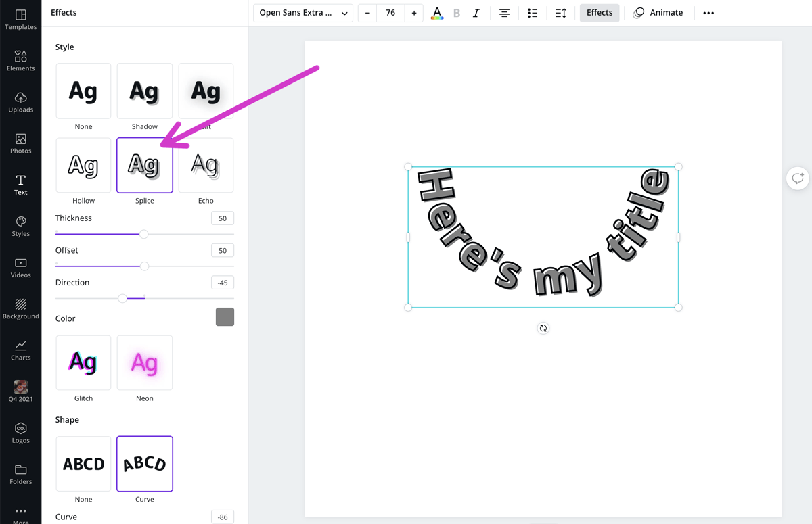Viewport: 812px width, 524px height.
Task: Click the Animate button
Action: (658, 13)
